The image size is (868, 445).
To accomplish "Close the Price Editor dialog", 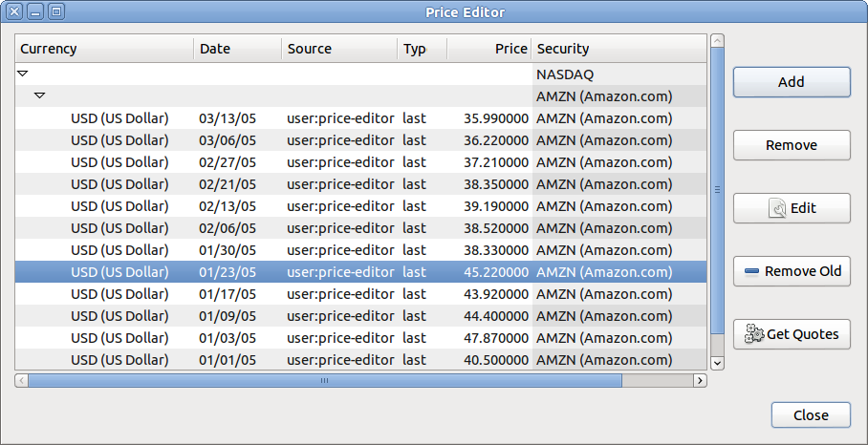I will [811, 415].
